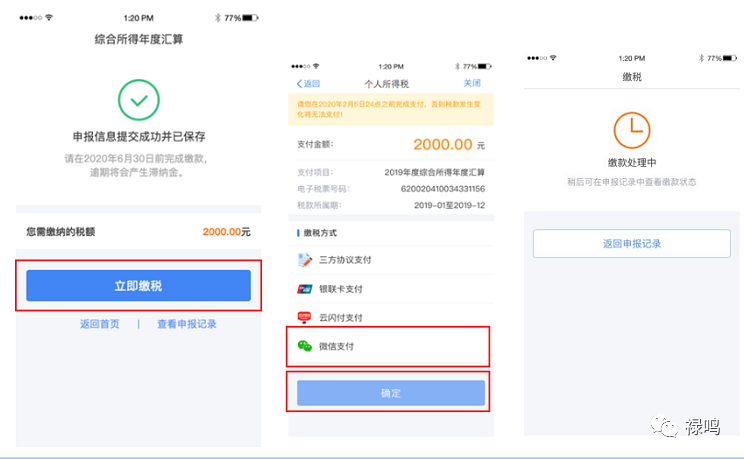Click the orange clock processing icon
The height and width of the screenshot is (459, 744).
pyautogui.click(x=632, y=128)
